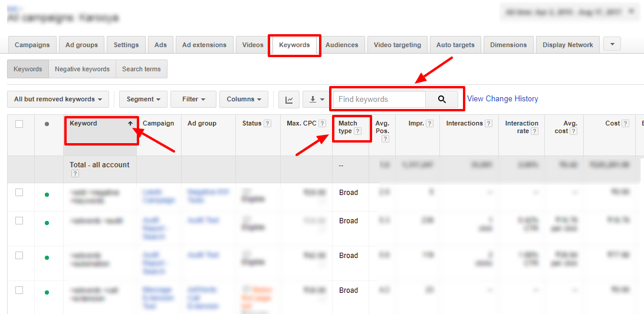Tick the fourth keyword row checkbox
644x314 pixels.
click(19, 290)
